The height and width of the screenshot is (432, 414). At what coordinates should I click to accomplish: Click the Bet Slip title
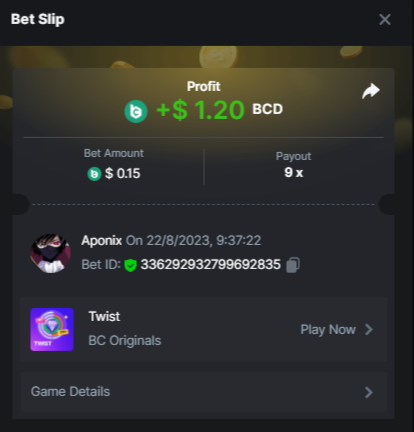(38, 19)
